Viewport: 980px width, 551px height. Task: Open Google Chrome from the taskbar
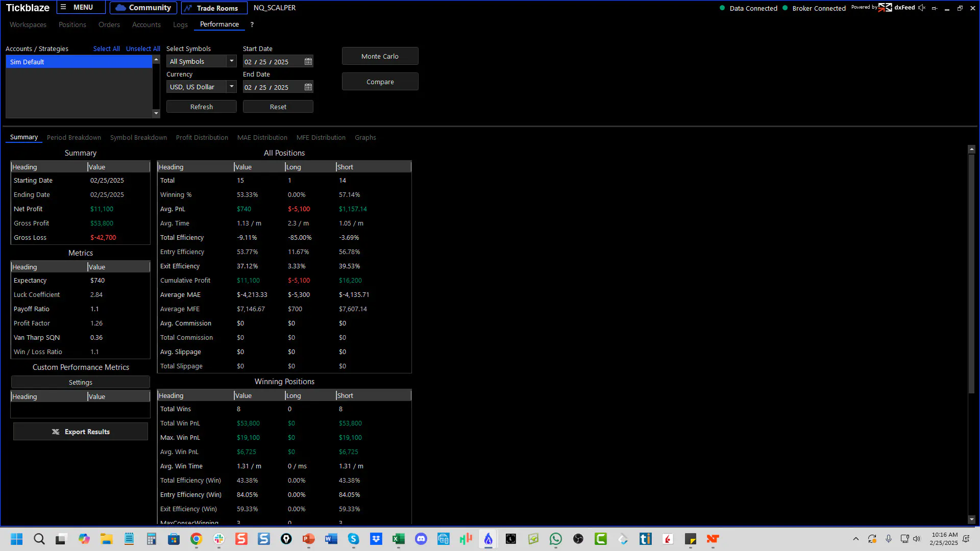197,539
